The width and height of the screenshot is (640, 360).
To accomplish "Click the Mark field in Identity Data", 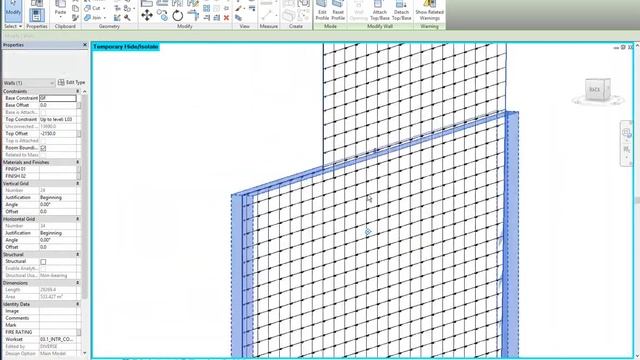I will tap(60, 325).
